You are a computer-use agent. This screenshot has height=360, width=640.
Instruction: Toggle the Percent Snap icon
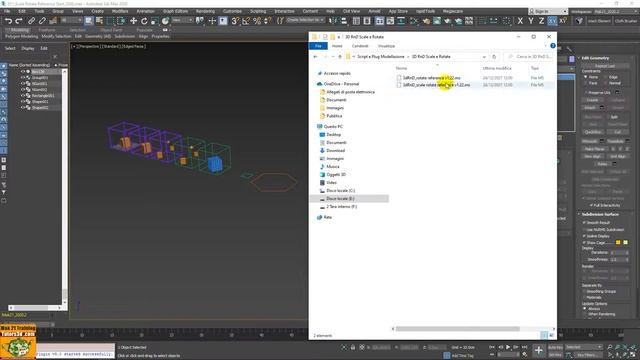(257, 20)
